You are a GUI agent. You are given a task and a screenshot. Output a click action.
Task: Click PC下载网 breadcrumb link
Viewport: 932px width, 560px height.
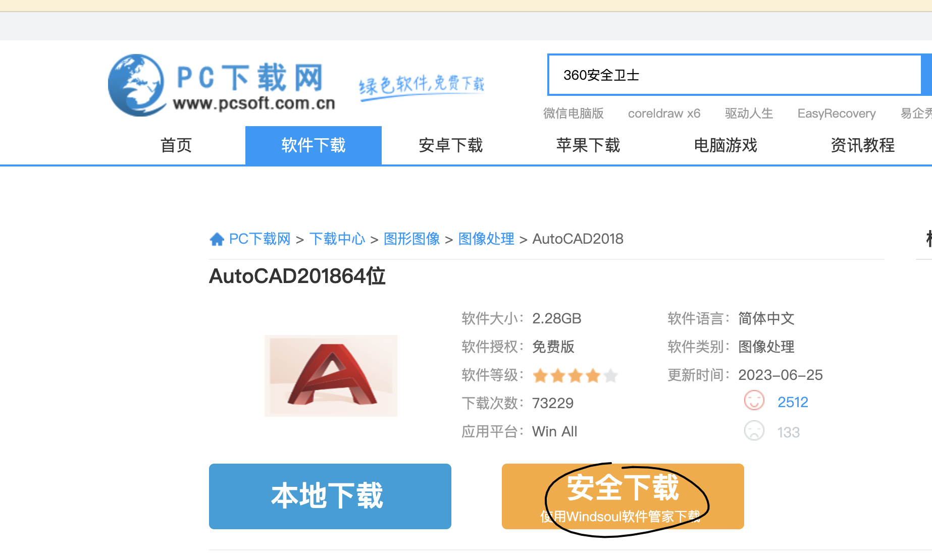click(260, 239)
